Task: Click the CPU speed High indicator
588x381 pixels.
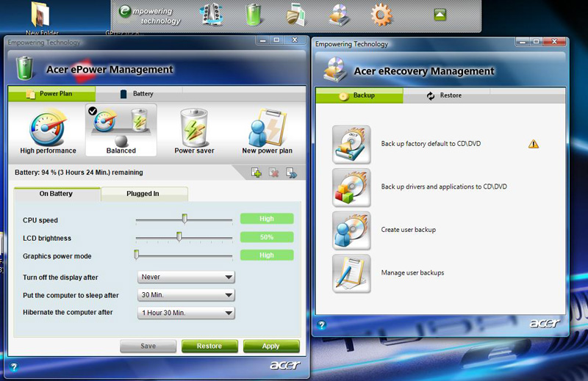Action: 267,219
